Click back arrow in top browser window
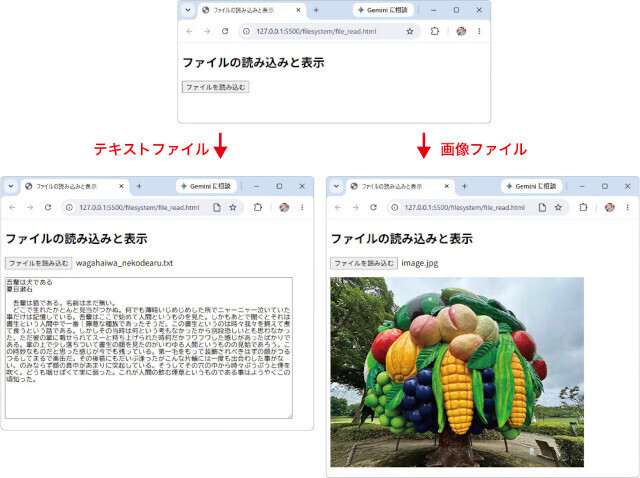Image resolution: width=640 pixels, height=478 pixels. click(x=189, y=31)
